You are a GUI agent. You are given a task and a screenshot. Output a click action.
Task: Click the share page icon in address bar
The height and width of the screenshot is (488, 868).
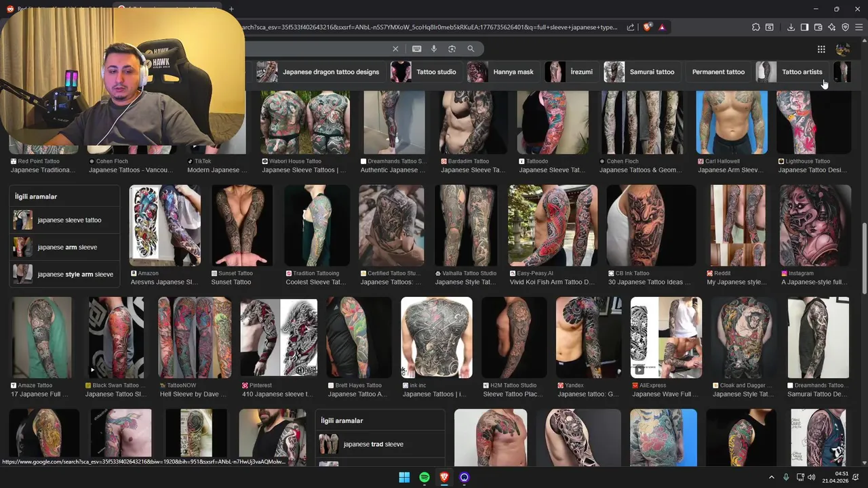[631, 27]
